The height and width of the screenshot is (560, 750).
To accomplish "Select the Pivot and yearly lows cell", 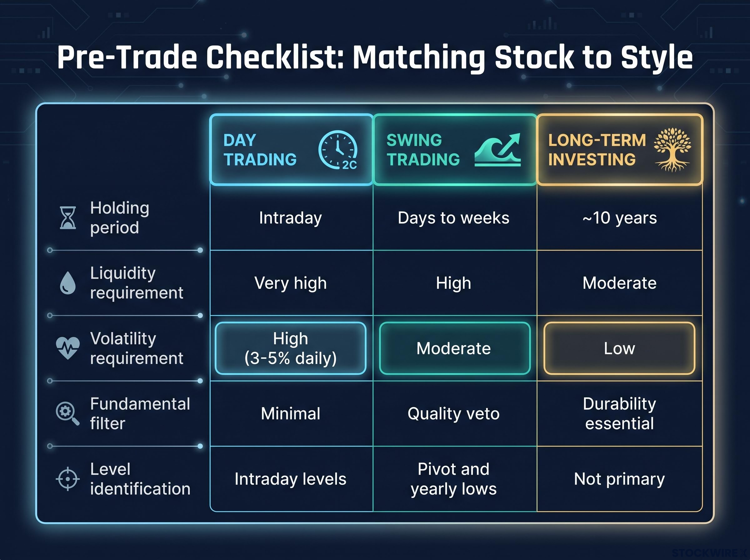I will pos(455,479).
